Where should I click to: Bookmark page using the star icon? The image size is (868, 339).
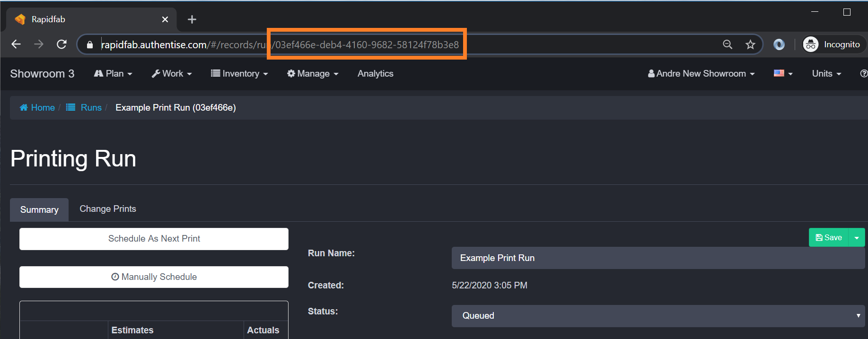pyautogui.click(x=750, y=44)
